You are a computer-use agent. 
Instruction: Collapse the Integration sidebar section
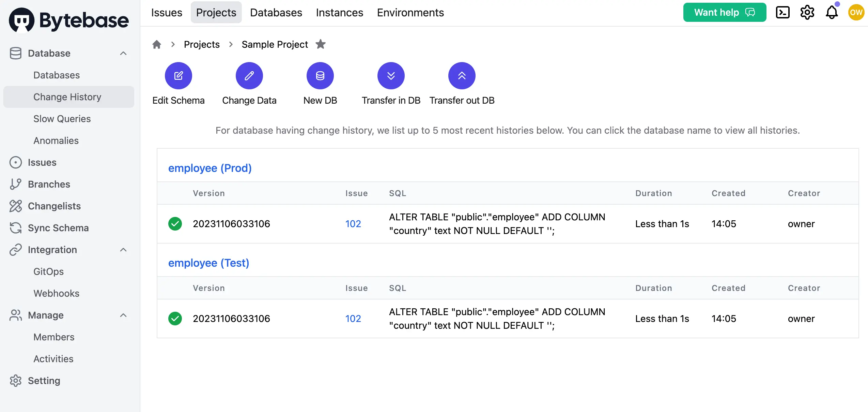point(123,250)
